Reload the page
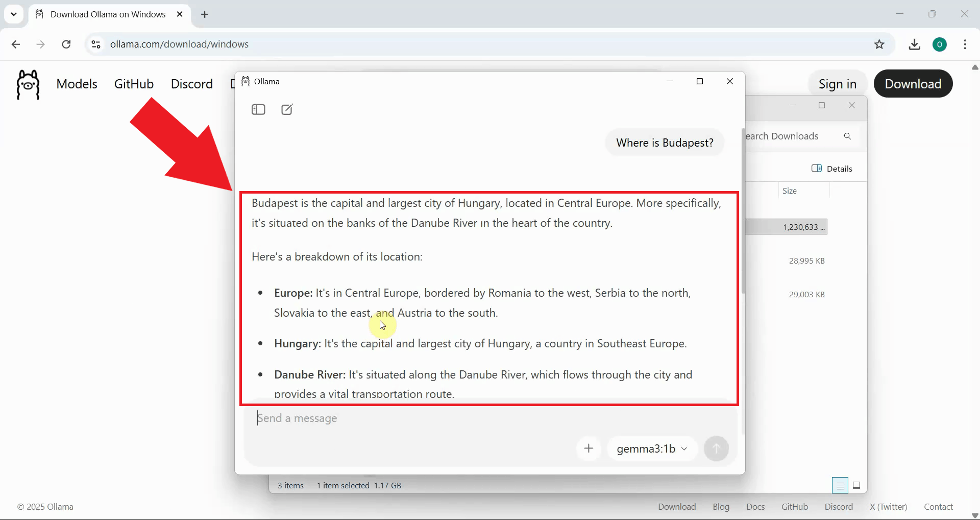Screen dimensions: 980x520 coord(66,44)
